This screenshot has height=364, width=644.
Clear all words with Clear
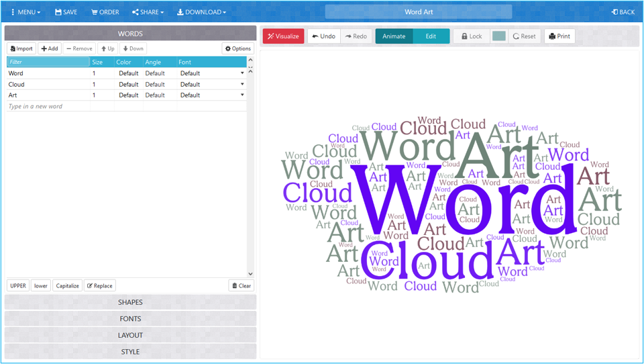(x=241, y=285)
